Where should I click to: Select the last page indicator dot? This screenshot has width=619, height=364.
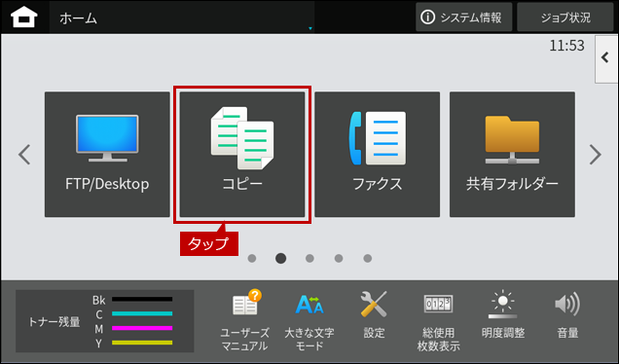pos(368,258)
